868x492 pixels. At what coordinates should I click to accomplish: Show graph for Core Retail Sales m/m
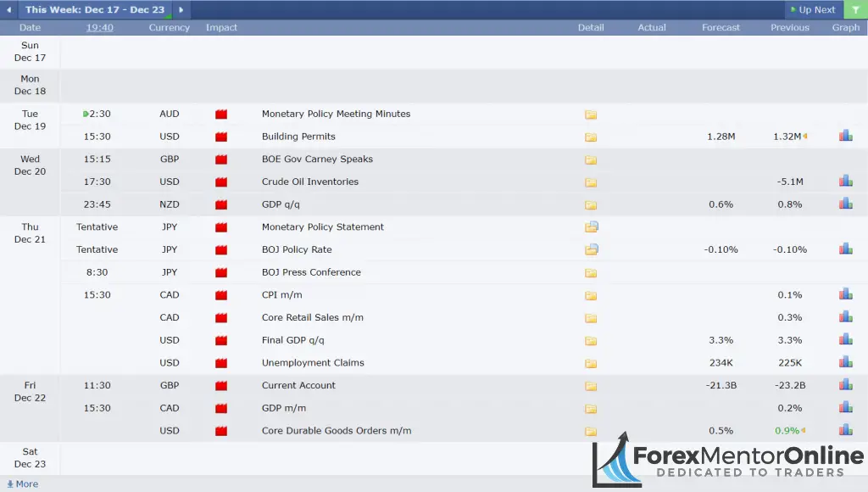point(845,317)
